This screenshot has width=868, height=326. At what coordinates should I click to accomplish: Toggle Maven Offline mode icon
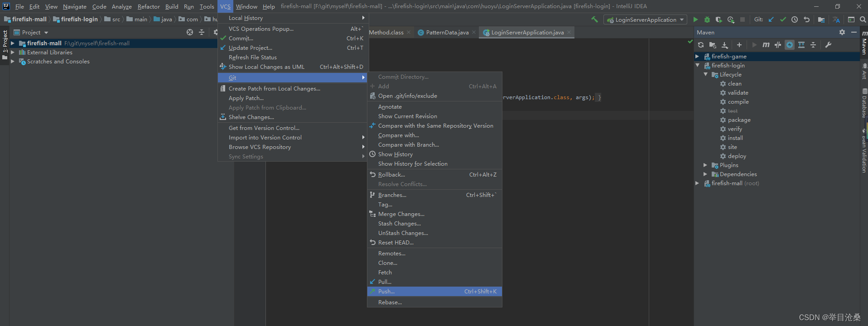778,45
